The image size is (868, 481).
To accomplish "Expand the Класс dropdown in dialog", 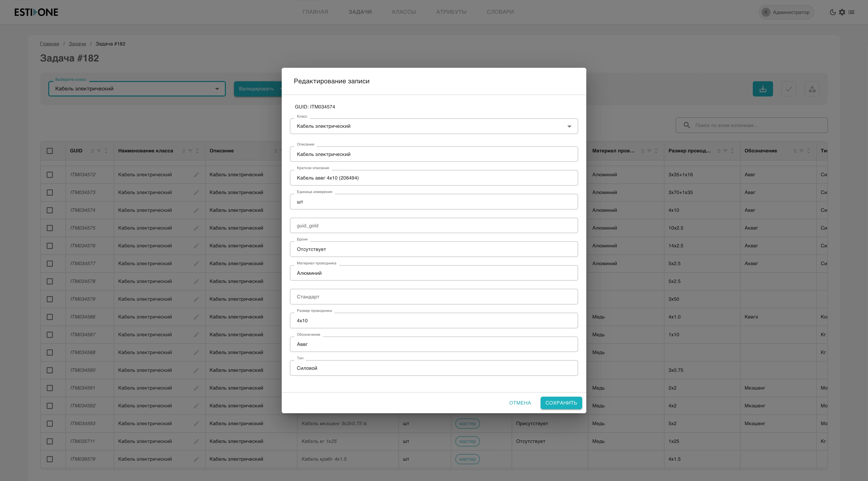I will 569,126.
